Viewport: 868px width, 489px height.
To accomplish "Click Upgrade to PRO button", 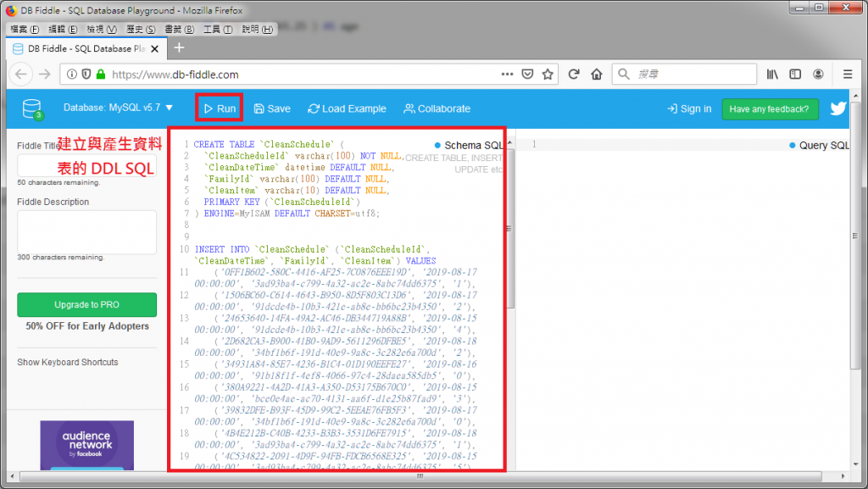I will pyautogui.click(x=87, y=304).
